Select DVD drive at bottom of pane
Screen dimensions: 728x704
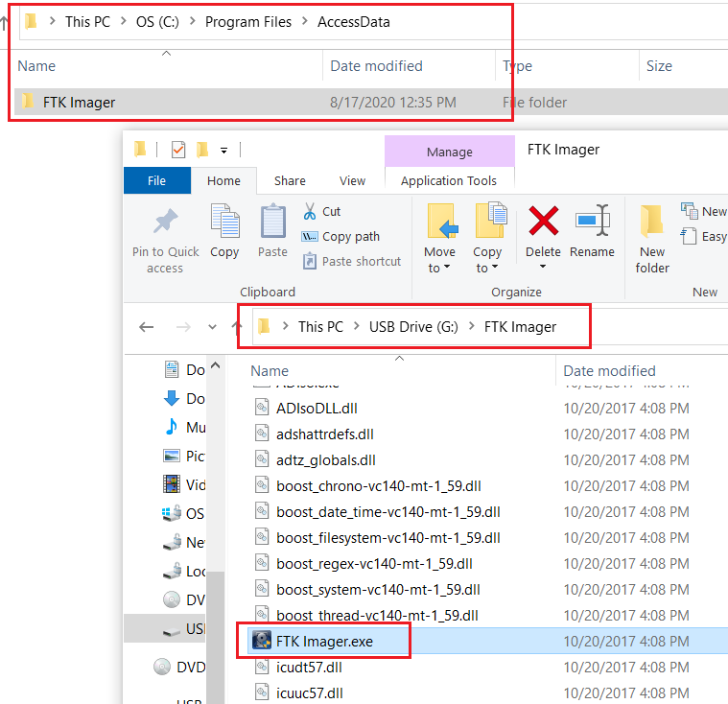click(x=180, y=667)
